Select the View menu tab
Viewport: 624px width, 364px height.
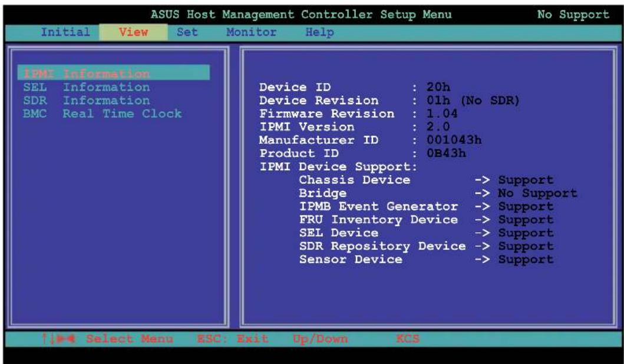133,32
